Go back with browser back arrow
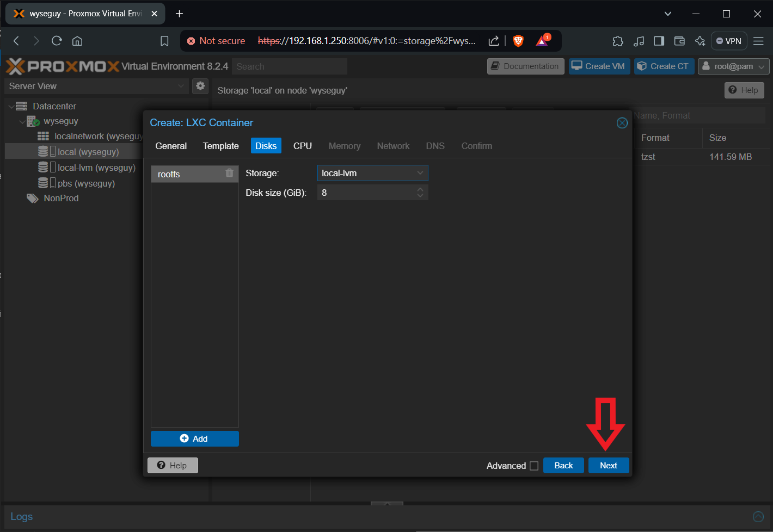 16,41
